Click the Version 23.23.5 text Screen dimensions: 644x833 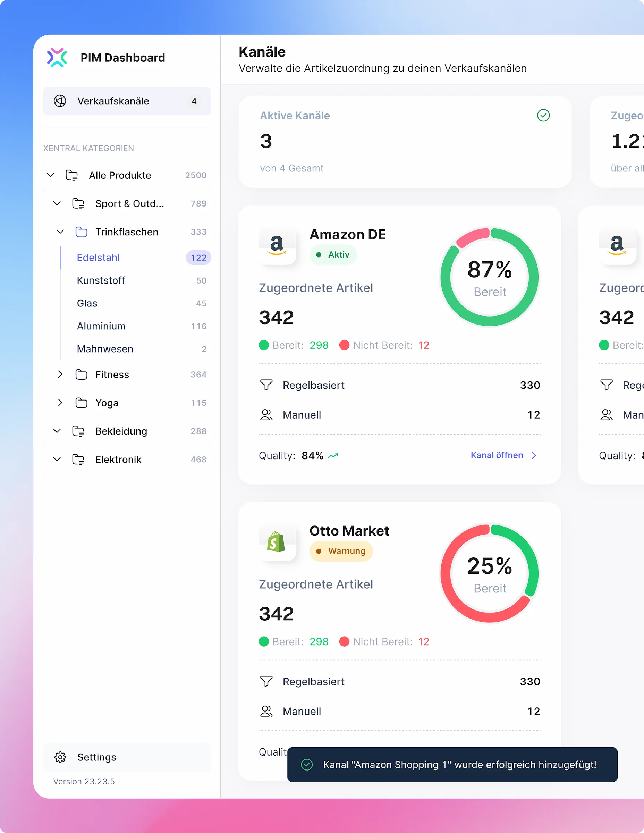(84, 781)
